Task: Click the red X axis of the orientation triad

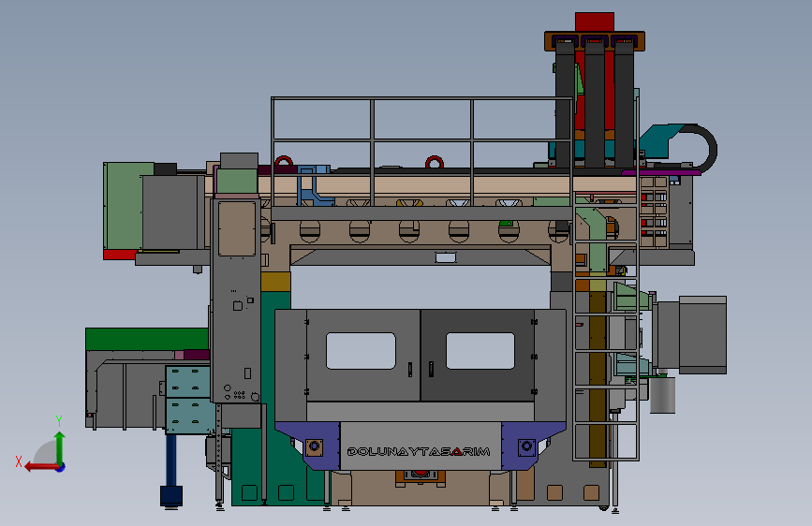Action: [41, 467]
